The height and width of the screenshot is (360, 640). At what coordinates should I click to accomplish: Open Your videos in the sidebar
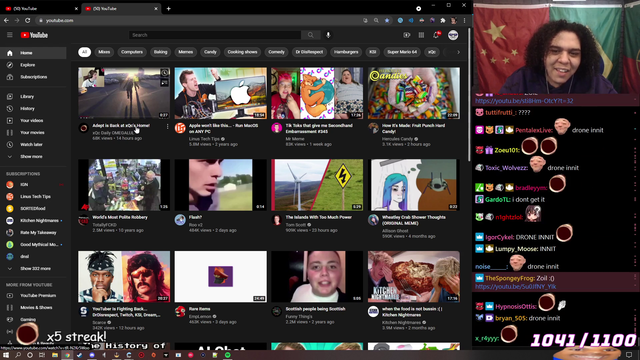click(x=33, y=120)
